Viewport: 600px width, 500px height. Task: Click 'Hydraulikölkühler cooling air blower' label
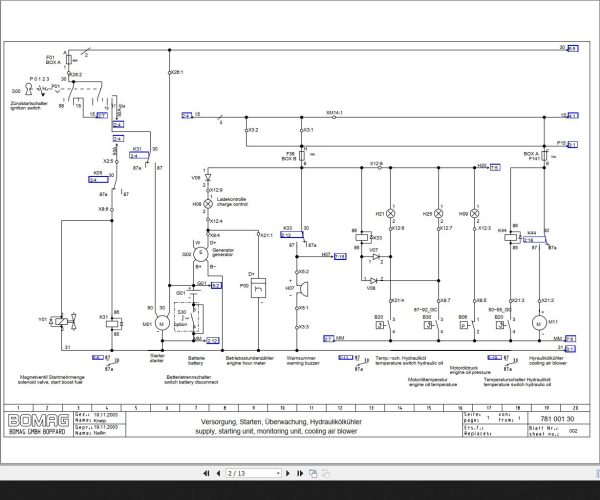pyautogui.click(x=548, y=361)
